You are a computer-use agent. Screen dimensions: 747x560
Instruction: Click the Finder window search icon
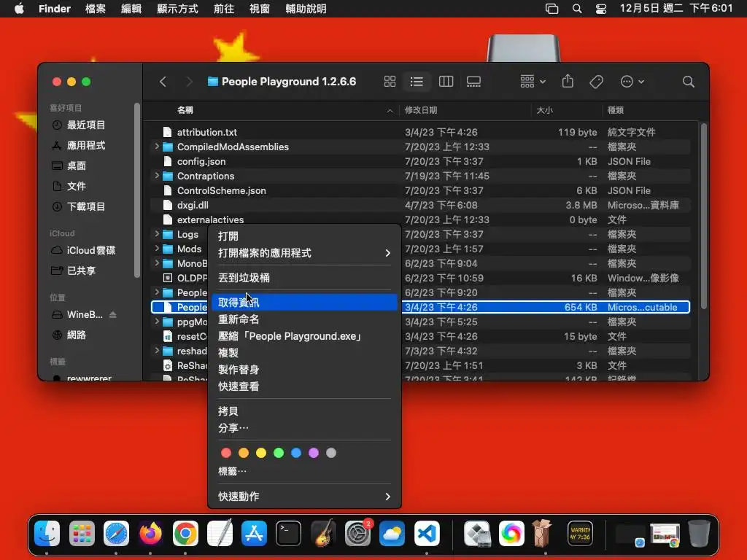(x=688, y=82)
